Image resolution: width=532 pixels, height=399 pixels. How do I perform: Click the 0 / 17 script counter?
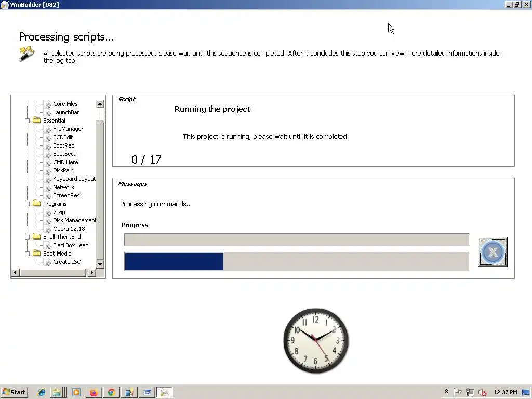(146, 160)
